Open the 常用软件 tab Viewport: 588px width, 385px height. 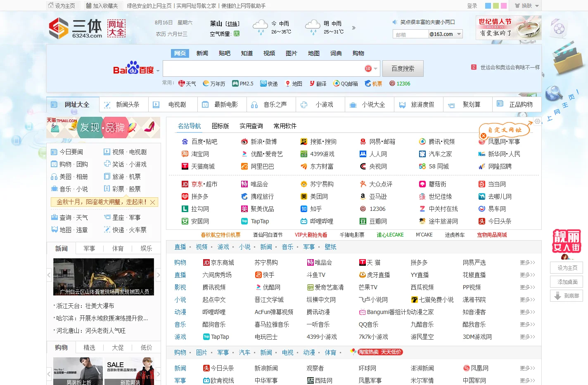(285, 126)
